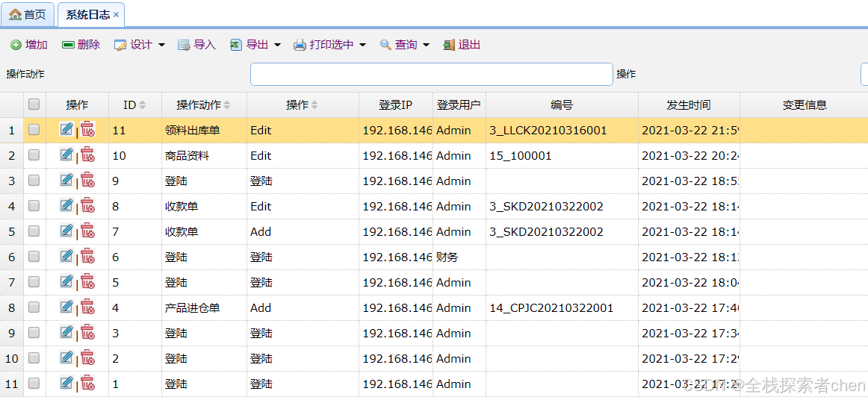Tick the checkbox for 财务 login row
This screenshot has width=868, height=400.
[x=34, y=256]
